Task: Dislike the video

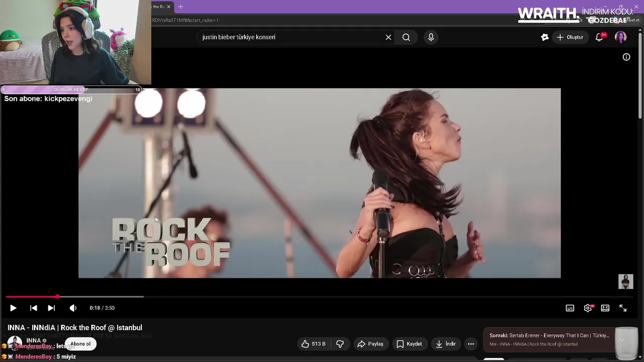Action: (340, 344)
